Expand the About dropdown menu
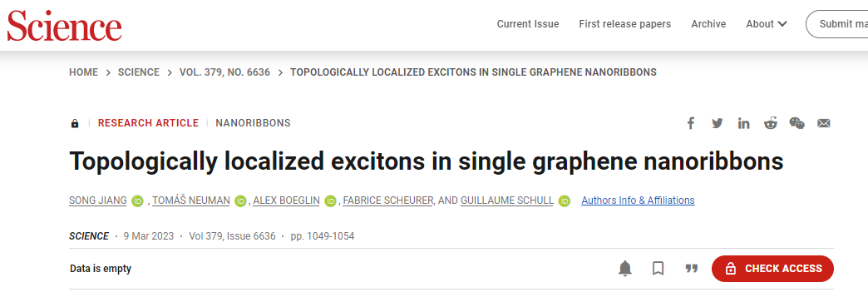 766,24
